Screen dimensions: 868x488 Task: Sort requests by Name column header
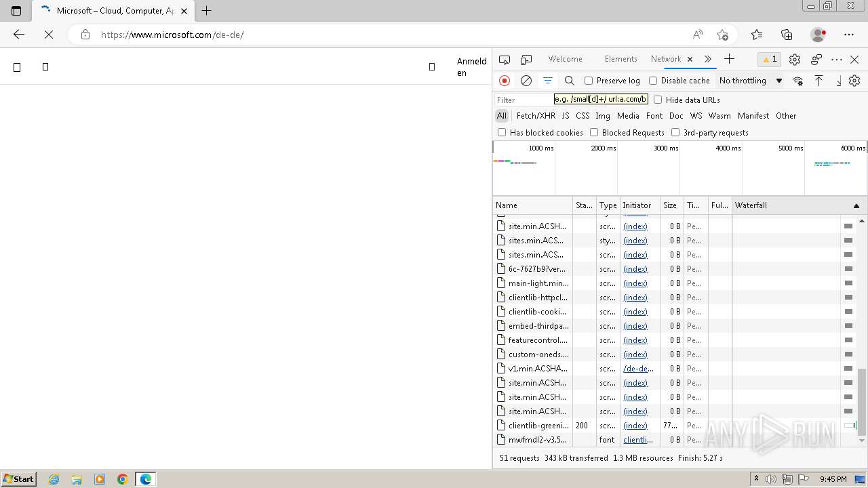[533, 205]
